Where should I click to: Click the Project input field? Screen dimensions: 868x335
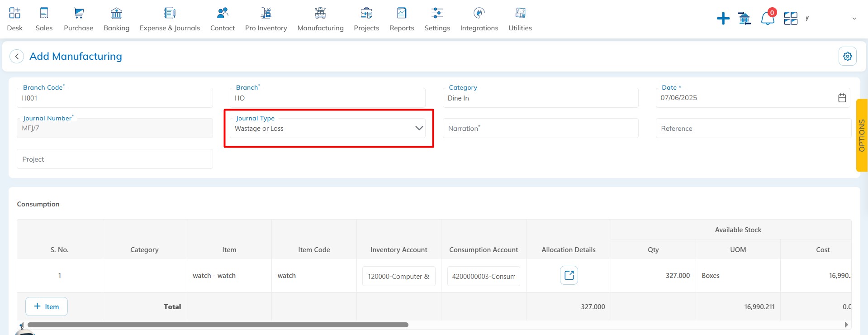pos(115,159)
